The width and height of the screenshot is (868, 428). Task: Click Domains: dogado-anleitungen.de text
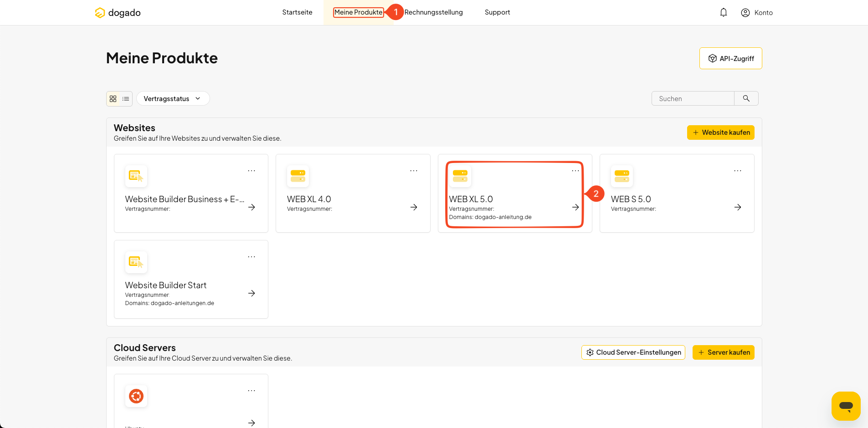point(169,303)
